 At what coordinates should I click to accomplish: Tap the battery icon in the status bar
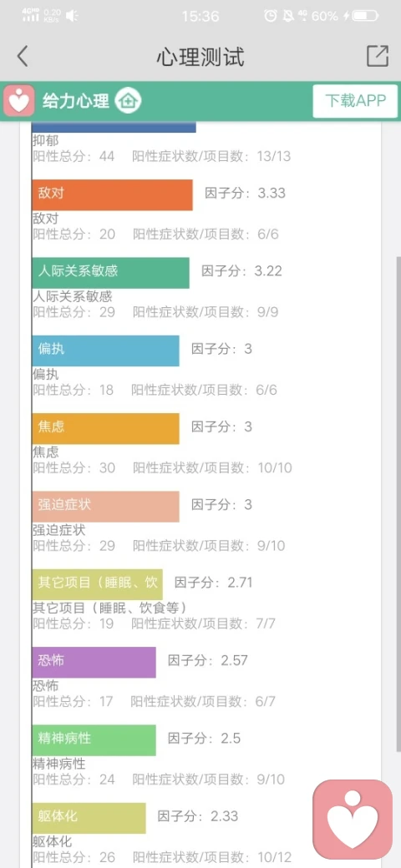[366, 16]
